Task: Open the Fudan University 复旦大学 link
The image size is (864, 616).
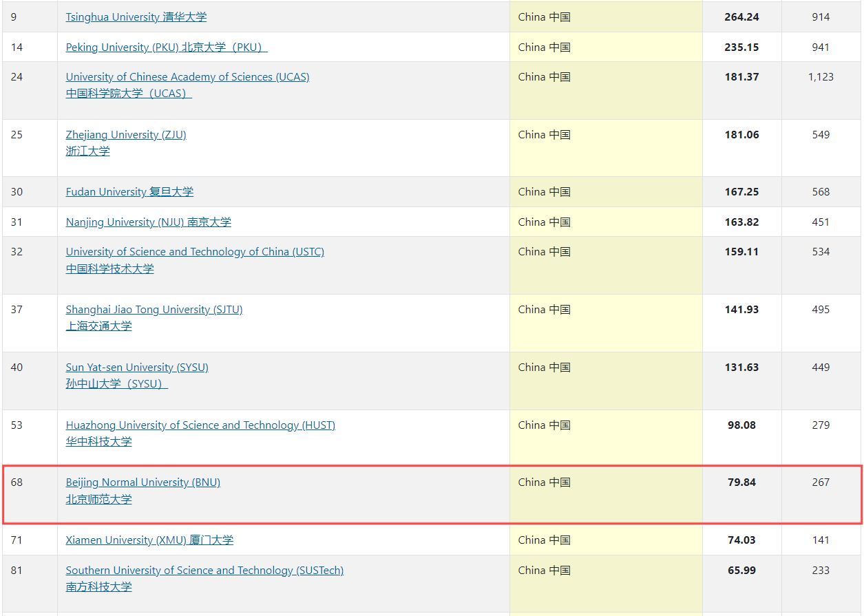Action: pyautogui.click(x=129, y=192)
